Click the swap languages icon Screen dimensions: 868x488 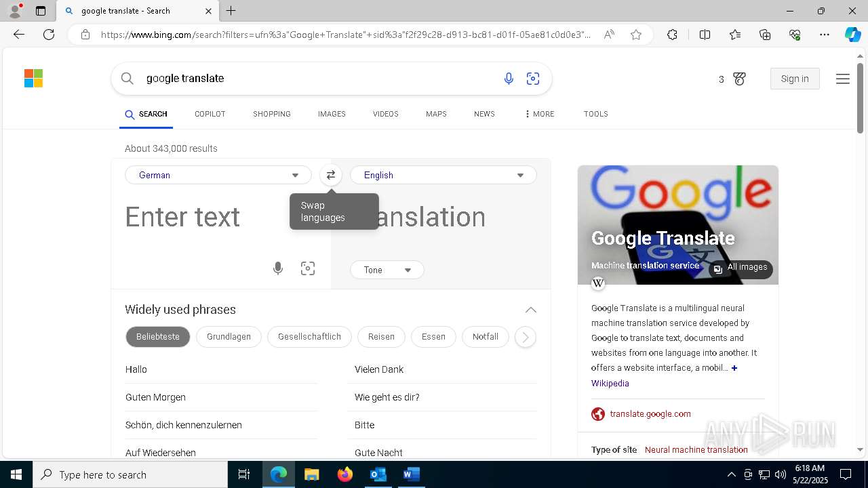(x=331, y=175)
